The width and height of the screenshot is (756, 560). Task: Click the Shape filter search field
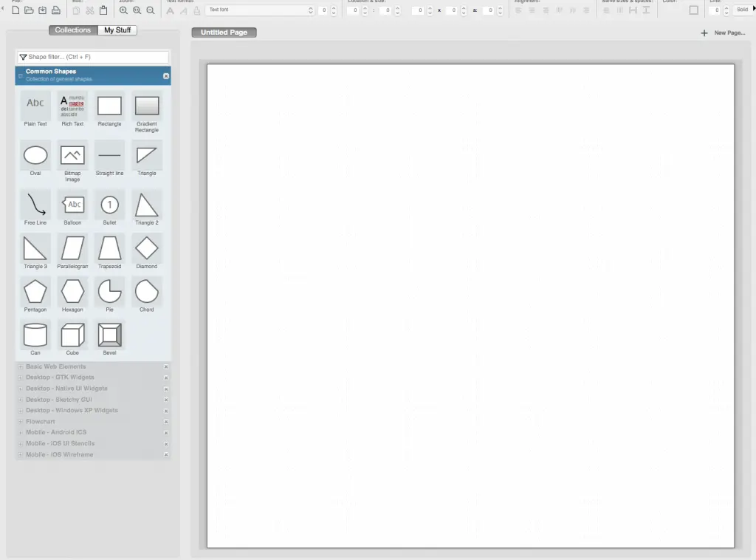pyautogui.click(x=92, y=57)
